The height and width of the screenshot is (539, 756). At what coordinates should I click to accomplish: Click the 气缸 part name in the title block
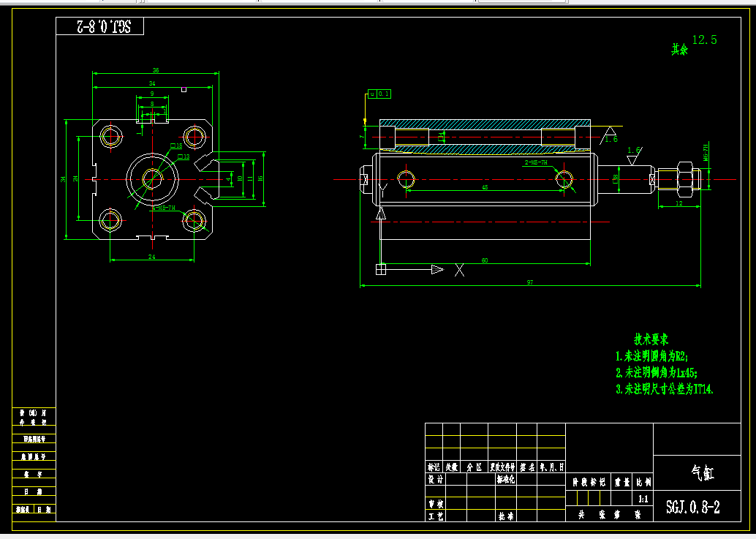[702, 472]
